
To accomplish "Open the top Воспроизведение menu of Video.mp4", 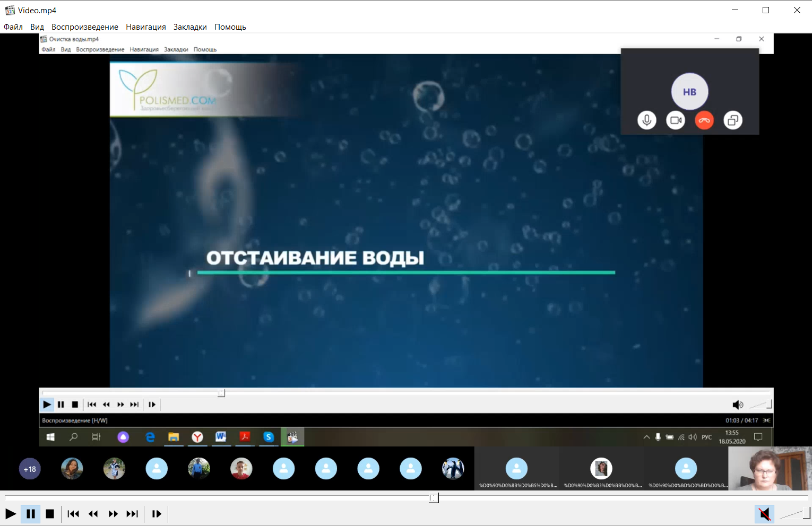I will 85,27.
